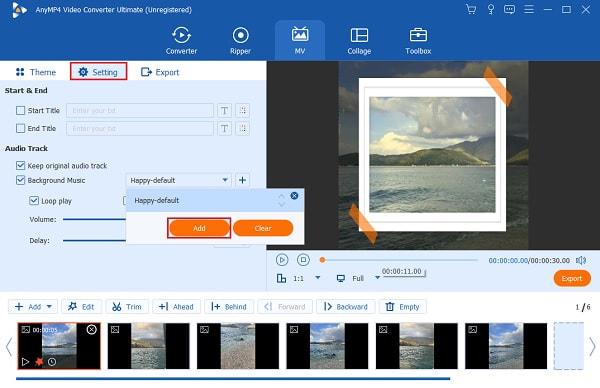
Task: Click the End Title duration grid icon
Action: [243, 129]
